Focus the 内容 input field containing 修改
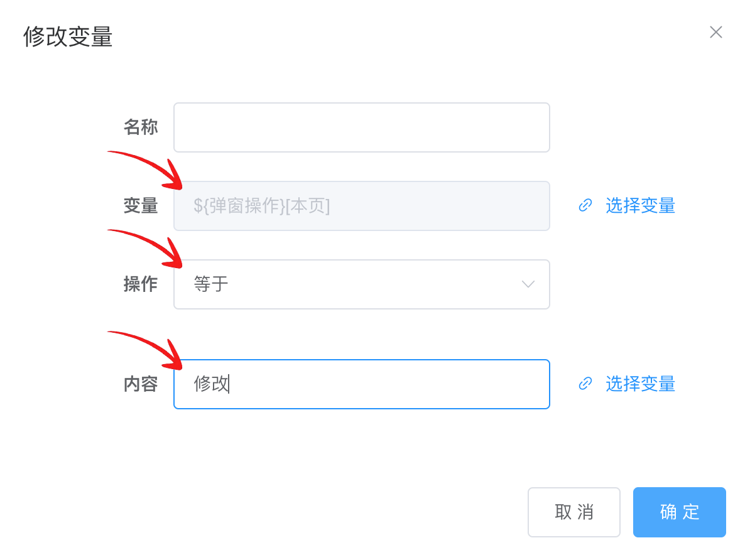 (362, 384)
